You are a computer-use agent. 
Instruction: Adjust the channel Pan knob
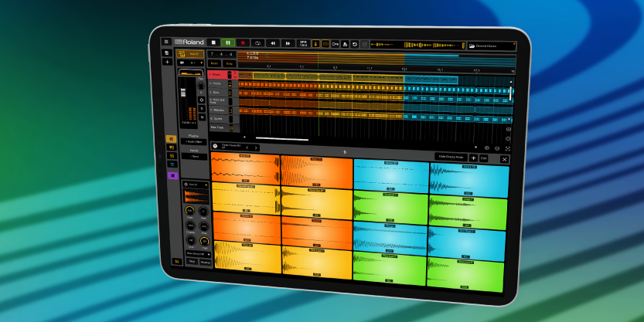(200, 86)
